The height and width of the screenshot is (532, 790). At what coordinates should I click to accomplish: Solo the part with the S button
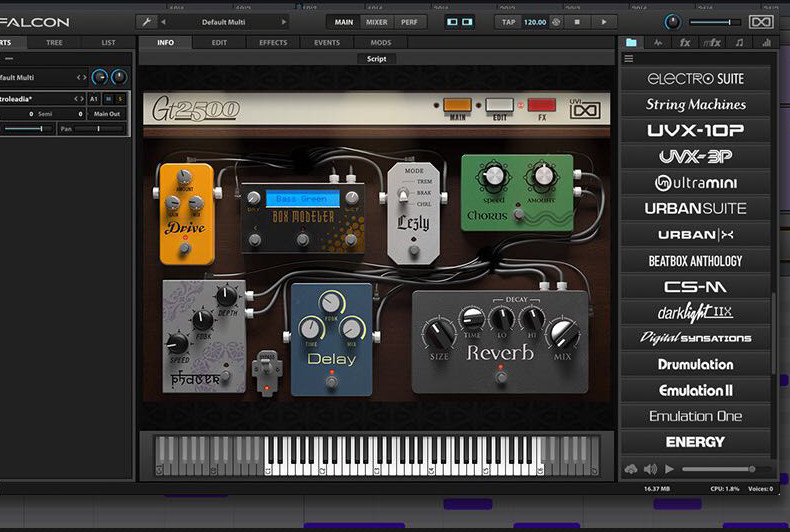click(120, 99)
